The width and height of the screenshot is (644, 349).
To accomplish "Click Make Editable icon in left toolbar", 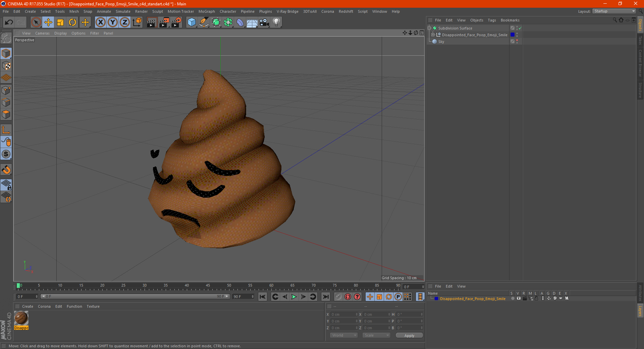I will coord(6,38).
